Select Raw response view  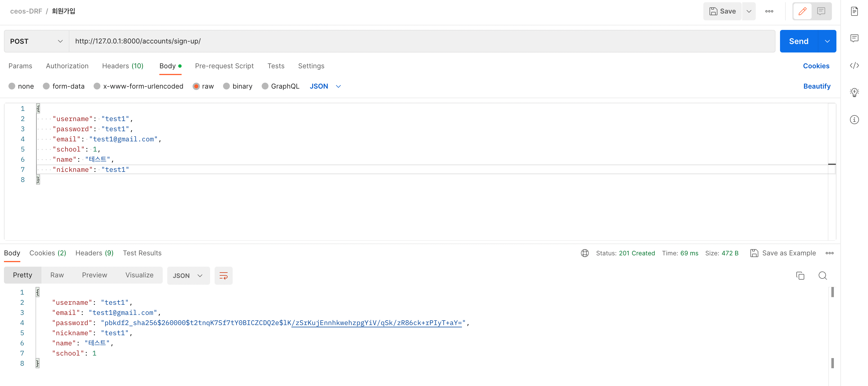pos(57,275)
